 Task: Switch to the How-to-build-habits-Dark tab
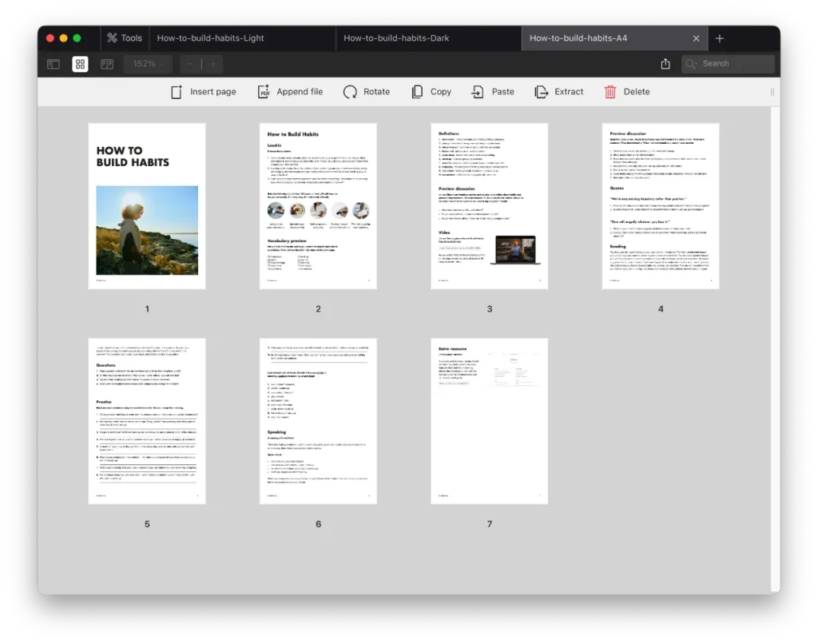[397, 38]
